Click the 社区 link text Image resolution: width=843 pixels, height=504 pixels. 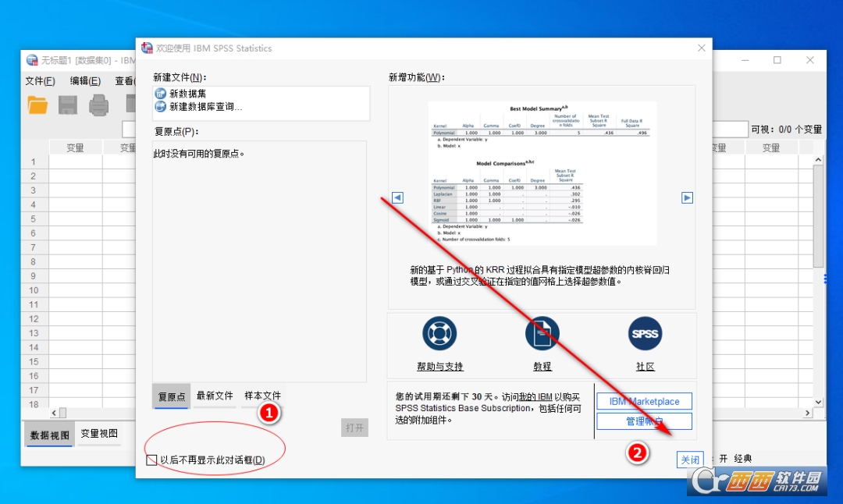coord(646,367)
